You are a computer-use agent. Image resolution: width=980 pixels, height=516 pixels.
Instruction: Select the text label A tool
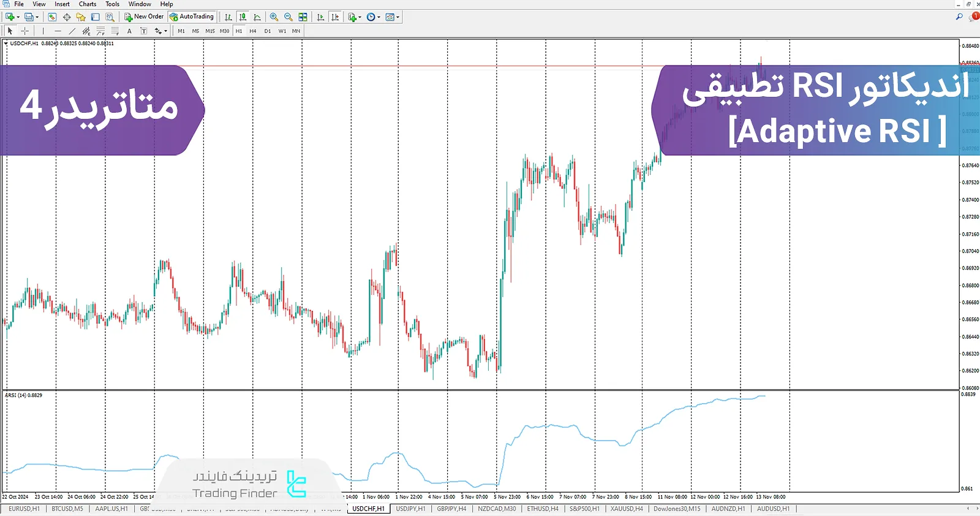(129, 31)
